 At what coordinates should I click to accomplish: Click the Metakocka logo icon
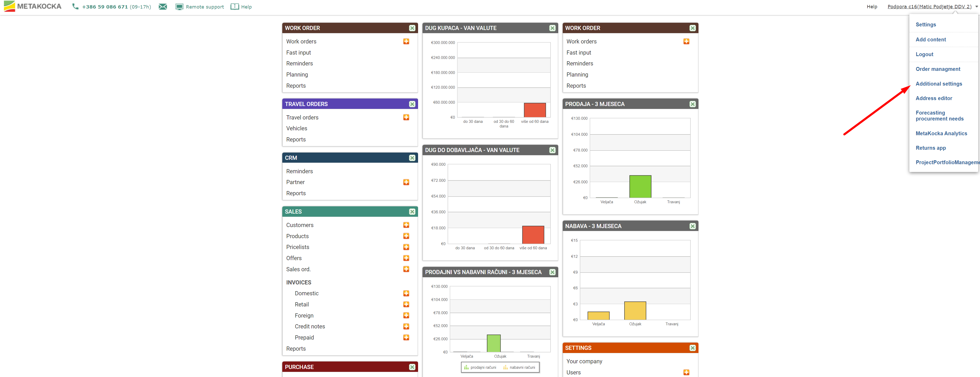pyautogui.click(x=9, y=6)
